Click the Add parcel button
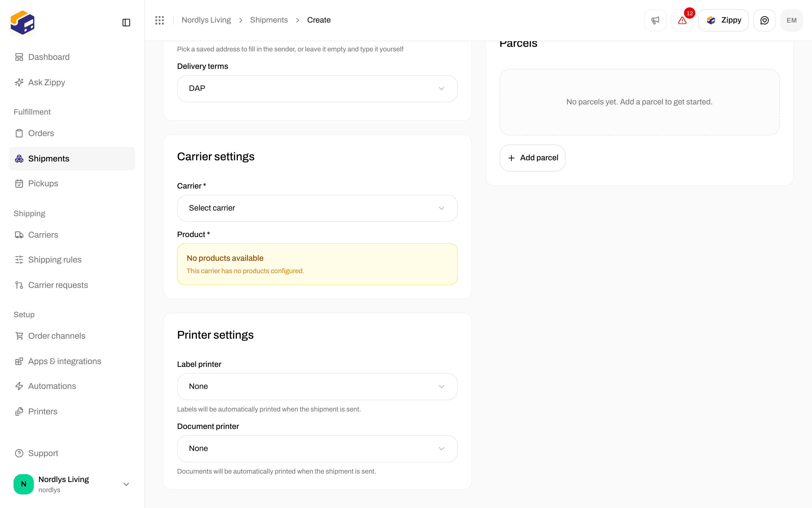Screen dimensions: 812x508 532,158
